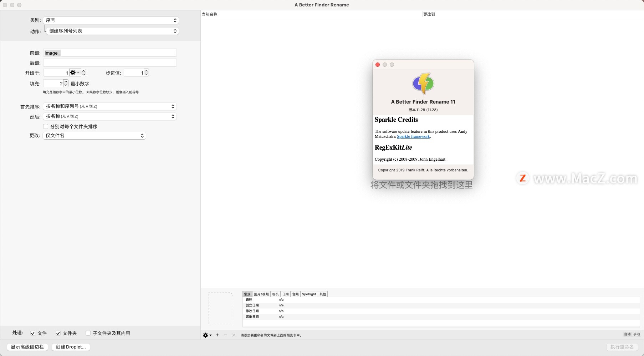Image resolution: width=644 pixels, height=356 pixels.
Task: Click the 版本 11.28 version text
Action: point(423,110)
